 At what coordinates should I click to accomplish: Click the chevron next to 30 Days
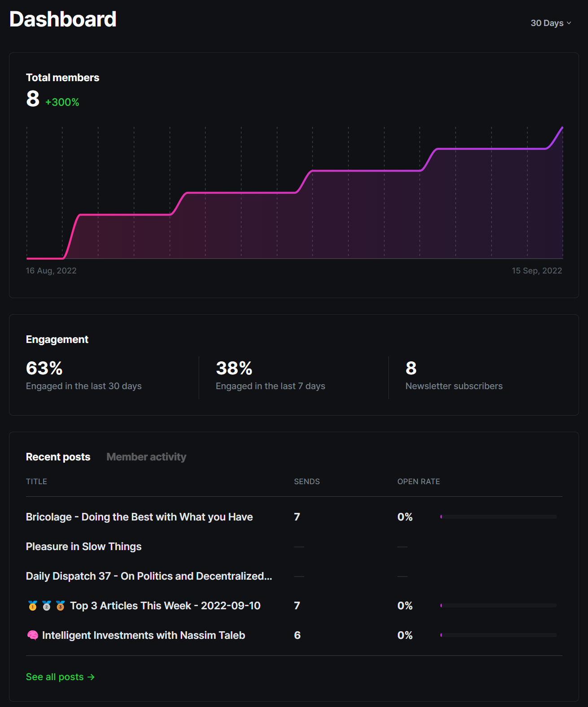[569, 23]
